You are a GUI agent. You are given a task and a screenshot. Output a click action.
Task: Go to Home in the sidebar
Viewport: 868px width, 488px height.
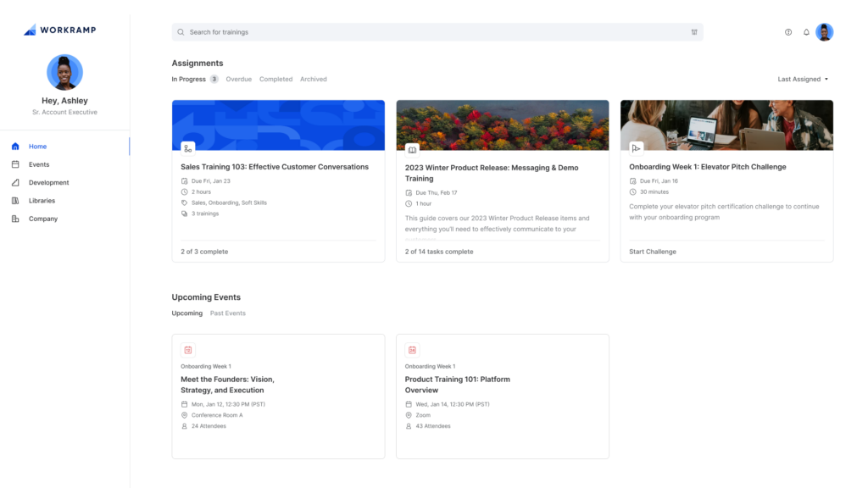click(x=37, y=146)
